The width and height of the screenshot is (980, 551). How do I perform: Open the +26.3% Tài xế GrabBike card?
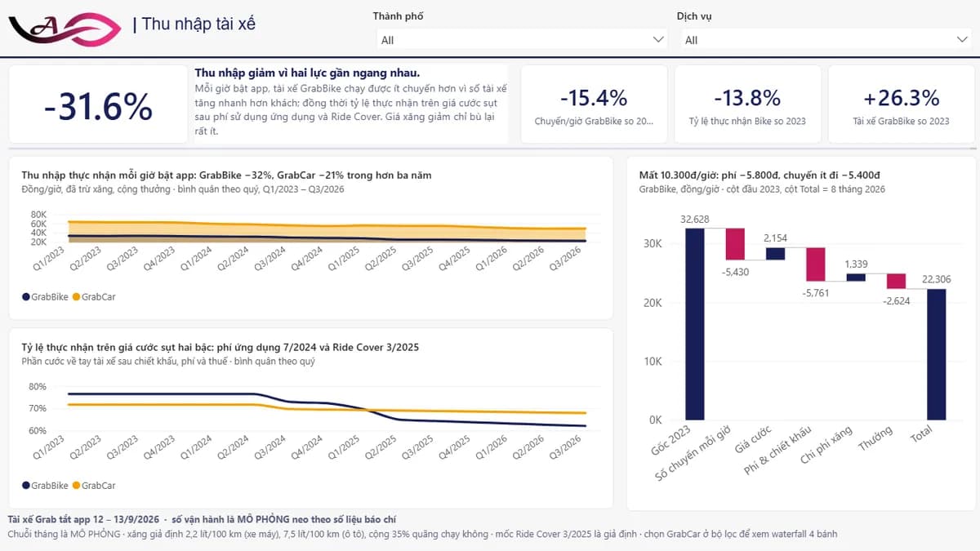(x=901, y=104)
